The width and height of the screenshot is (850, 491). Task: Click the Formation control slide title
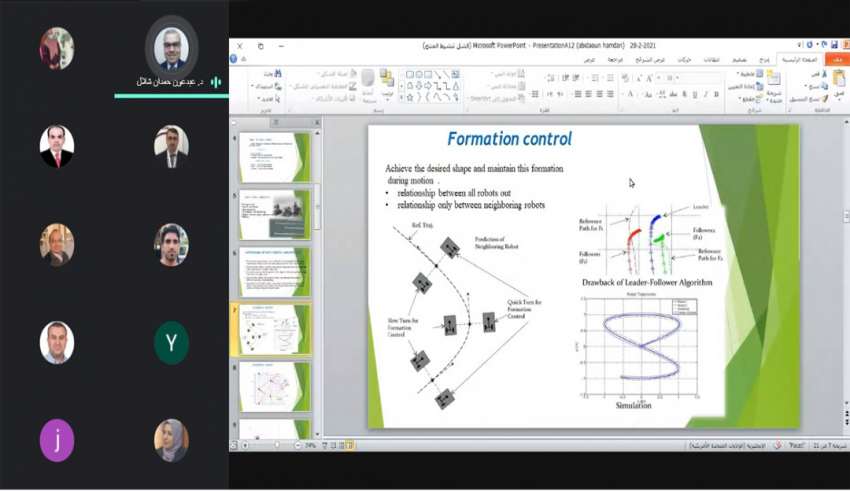(x=509, y=139)
